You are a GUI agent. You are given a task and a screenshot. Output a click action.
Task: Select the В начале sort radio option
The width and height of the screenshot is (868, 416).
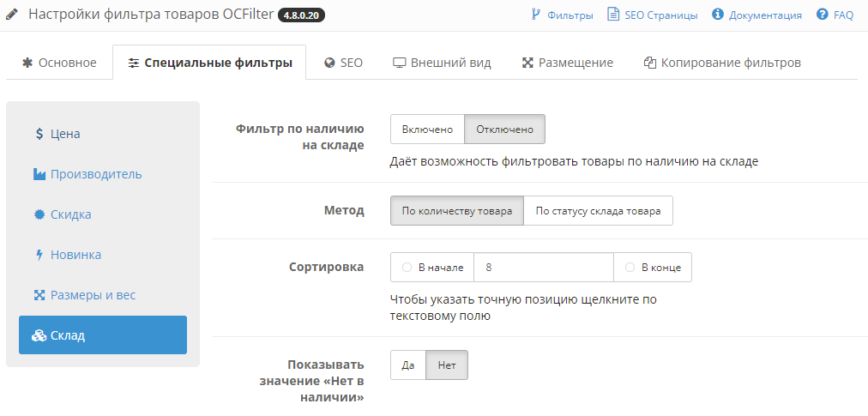407,268
